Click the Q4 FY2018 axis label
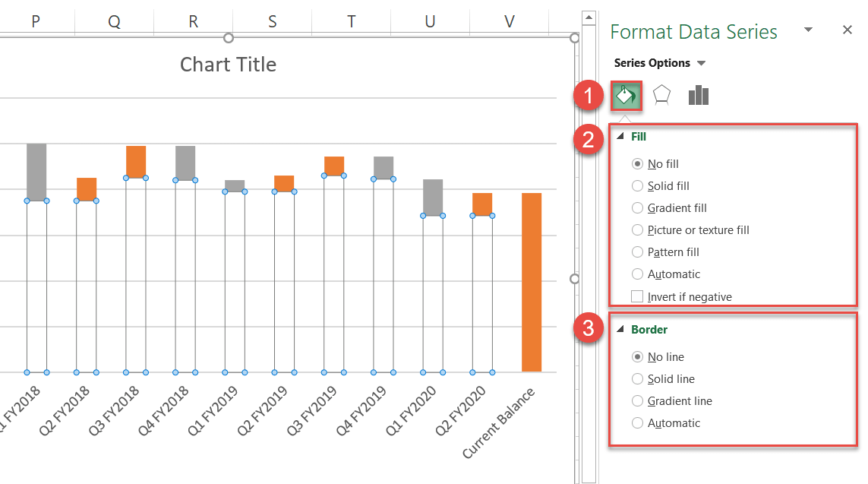Image resolution: width=868 pixels, height=484 pixels. 164,411
